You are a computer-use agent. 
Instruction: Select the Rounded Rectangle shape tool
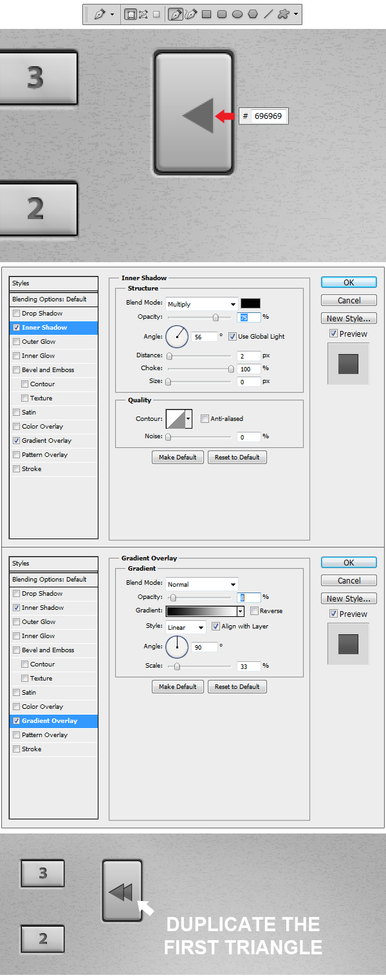(222, 14)
